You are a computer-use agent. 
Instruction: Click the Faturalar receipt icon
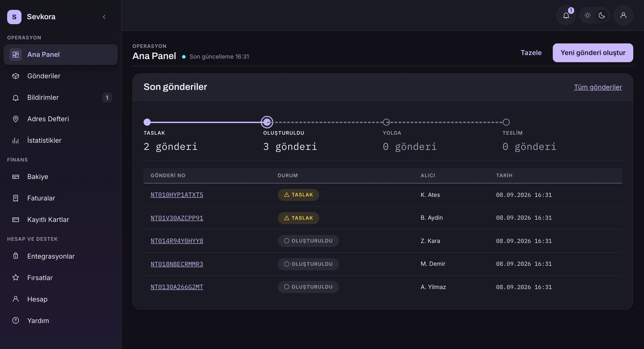(x=16, y=198)
